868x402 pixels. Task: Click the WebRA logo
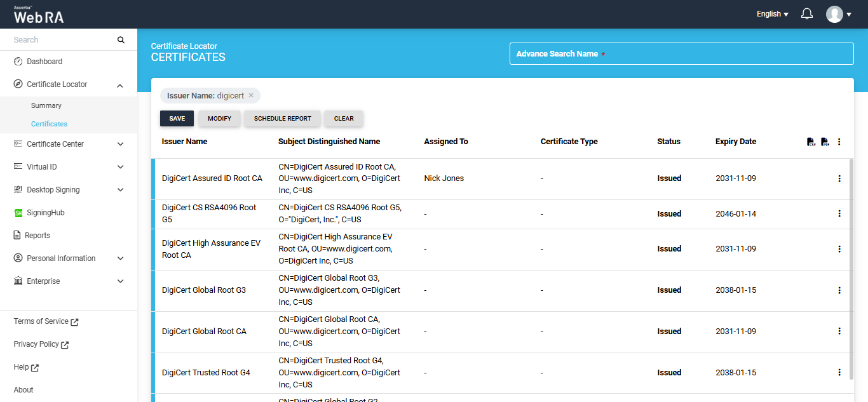[x=39, y=15]
